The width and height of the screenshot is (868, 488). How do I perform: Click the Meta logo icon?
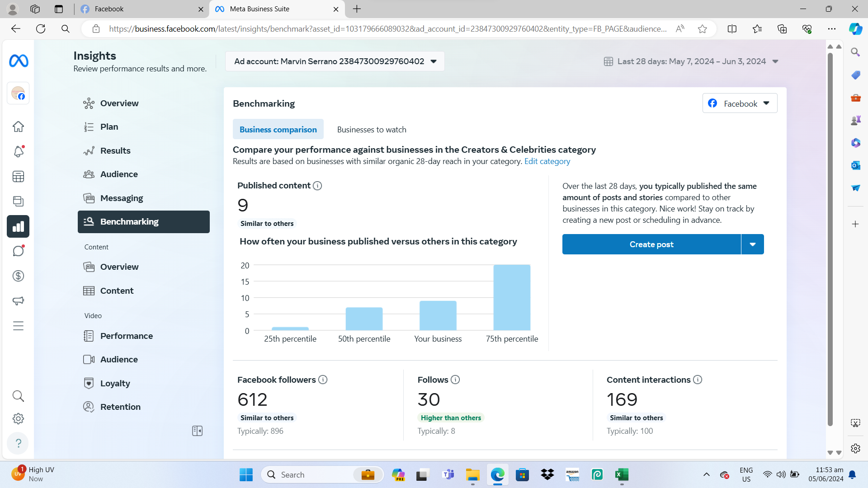(x=19, y=61)
